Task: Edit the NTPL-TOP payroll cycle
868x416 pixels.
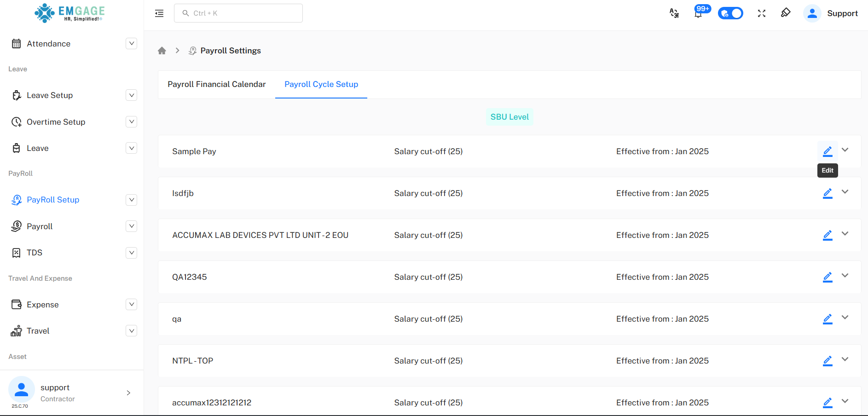Action: click(827, 360)
